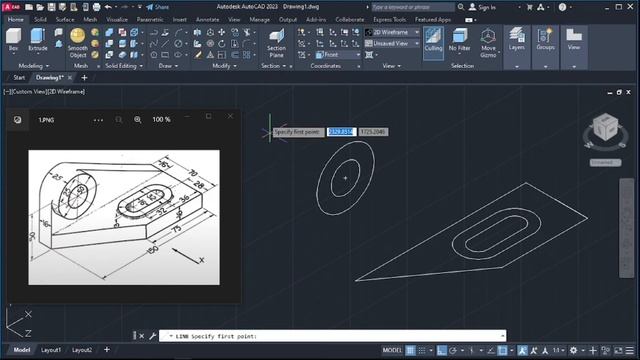Click the Open folder icon in quick access toolbar

coord(40,7)
